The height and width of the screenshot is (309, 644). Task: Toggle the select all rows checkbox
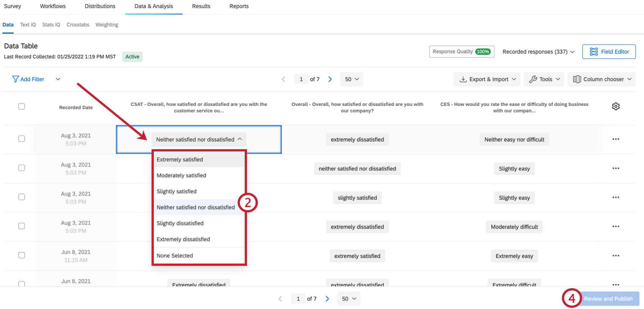22,106
